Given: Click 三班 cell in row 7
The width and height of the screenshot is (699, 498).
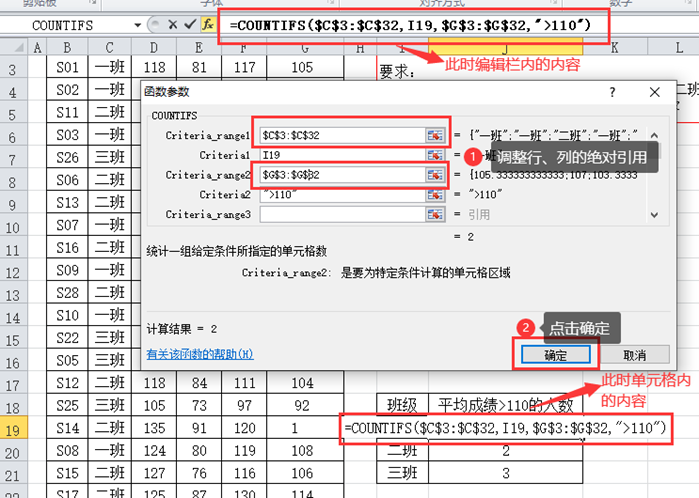Looking at the screenshot, I should click(x=110, y=157).
